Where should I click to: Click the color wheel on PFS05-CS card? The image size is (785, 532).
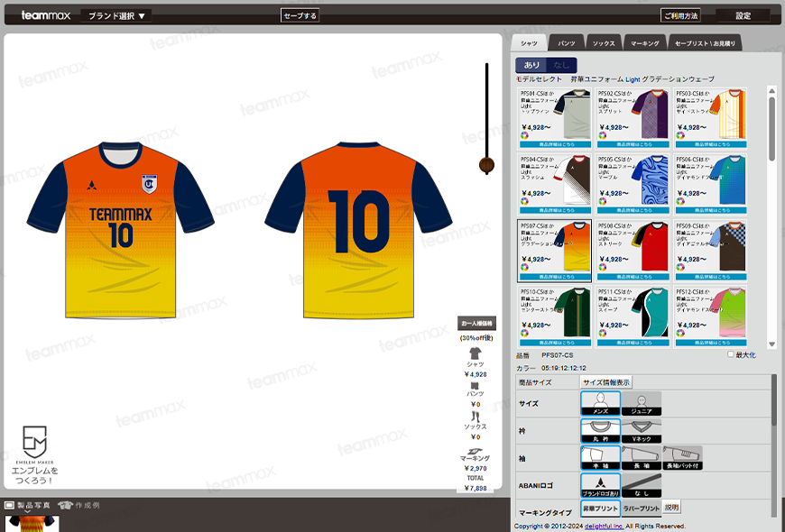(602, 201)
